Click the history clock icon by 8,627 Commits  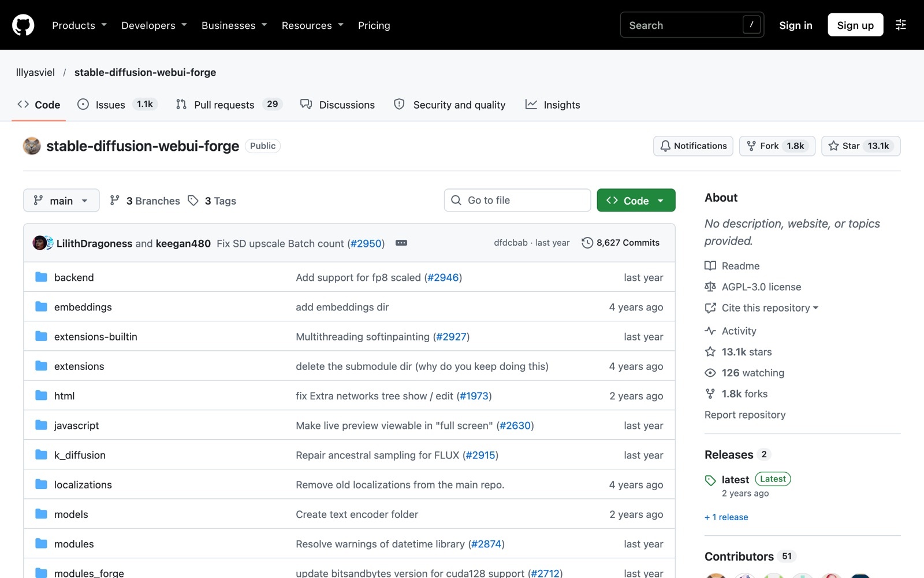(x=587, y=243)
